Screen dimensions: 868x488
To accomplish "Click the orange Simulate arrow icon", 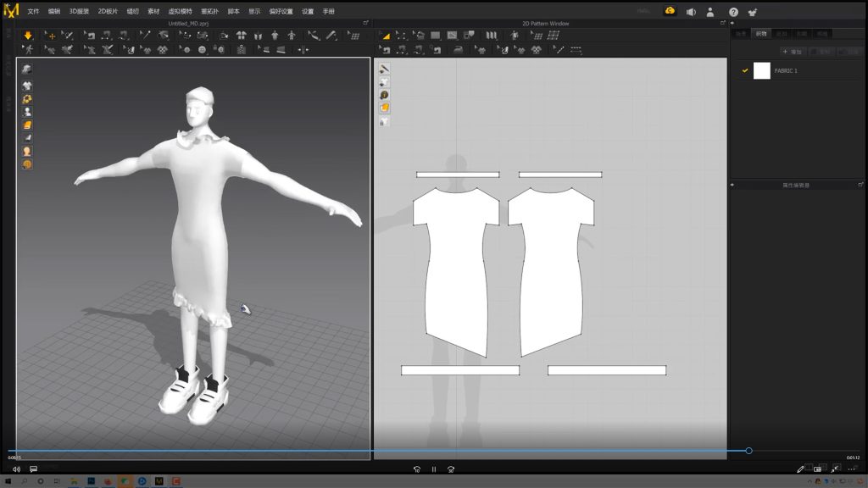I will (x=28, y=36).
